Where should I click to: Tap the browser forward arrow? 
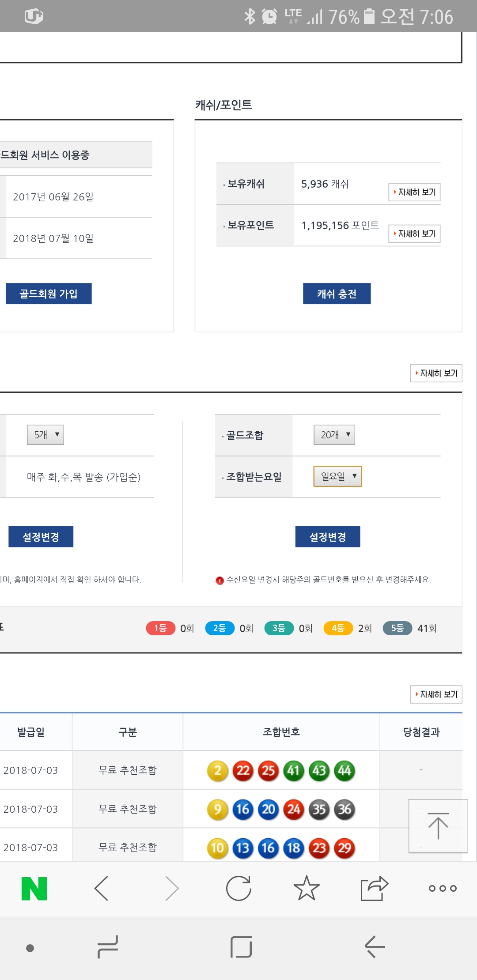click(x=171, y=888)
